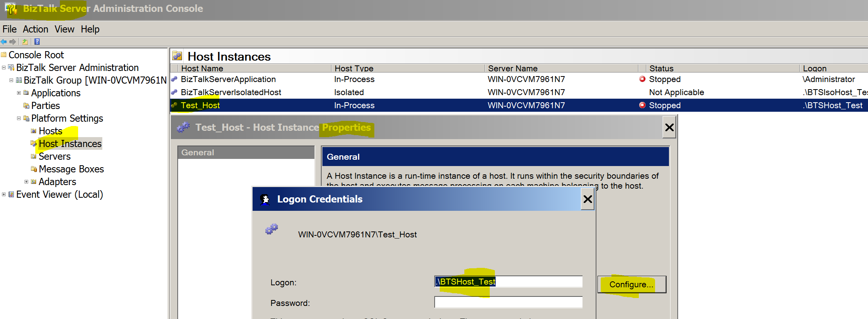Click the Not Applicable status cell
Image resolution: width=868 pixels, height=319 pixels.
coord(676,92)
